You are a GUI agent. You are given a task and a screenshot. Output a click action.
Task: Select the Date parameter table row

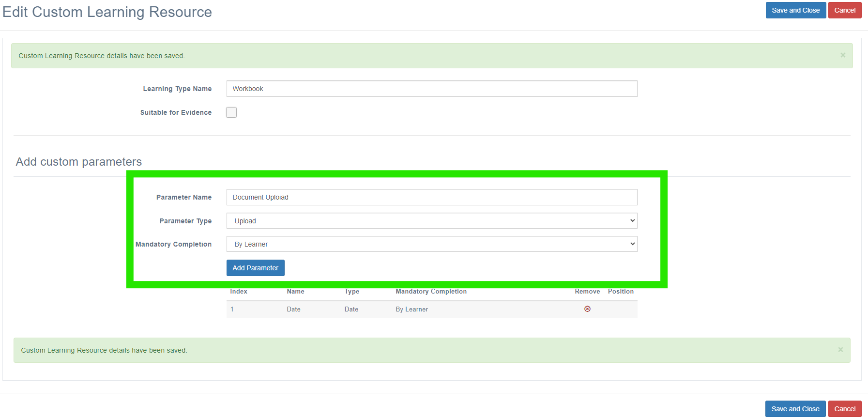(x=432, y=309)
